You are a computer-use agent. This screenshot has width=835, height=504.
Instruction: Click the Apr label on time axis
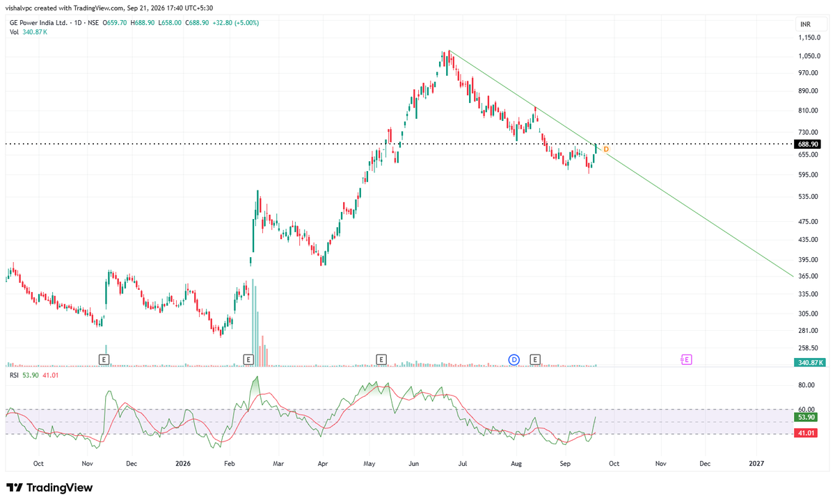pos(323,463)
